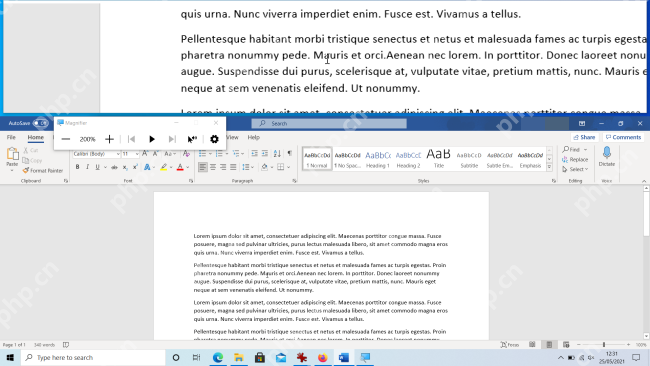Click Multilevel List icon
Image resolution: width=650 pixels, height=366 pixels.
pyautogui.click(x=236, y=154)
